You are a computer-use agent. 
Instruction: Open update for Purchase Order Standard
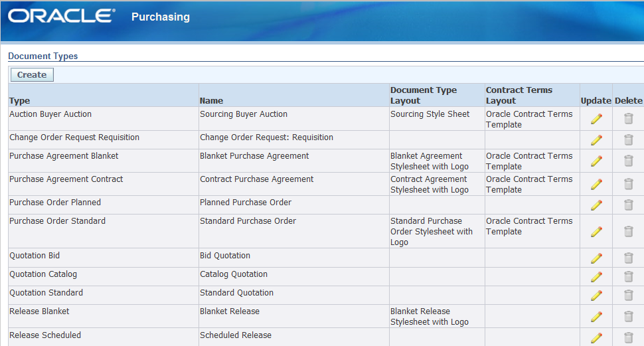[596, 231]
